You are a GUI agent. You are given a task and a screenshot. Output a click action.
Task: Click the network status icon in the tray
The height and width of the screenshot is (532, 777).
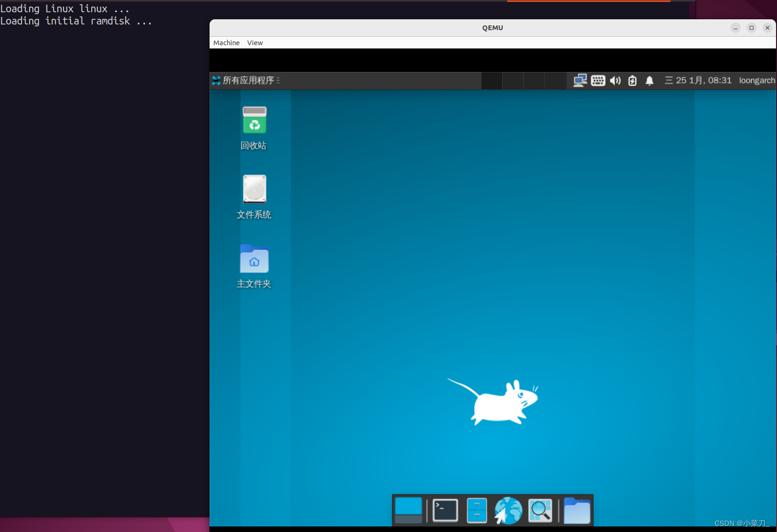point(580,80)
